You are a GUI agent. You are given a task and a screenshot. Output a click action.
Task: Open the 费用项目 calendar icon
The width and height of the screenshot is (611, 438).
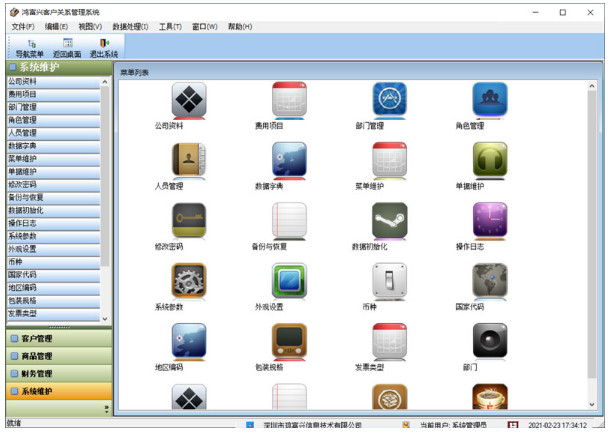pyautogui.click(x=289, y=100)
